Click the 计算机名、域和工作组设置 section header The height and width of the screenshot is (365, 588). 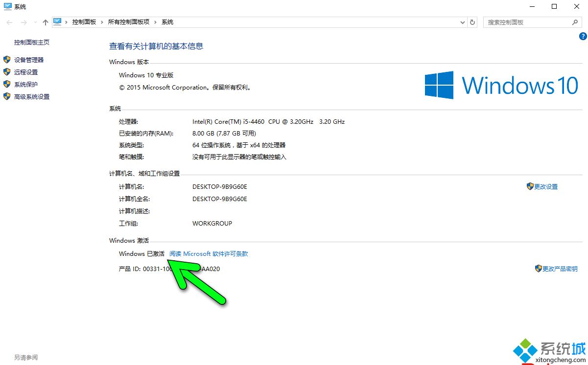coord(144,173)
